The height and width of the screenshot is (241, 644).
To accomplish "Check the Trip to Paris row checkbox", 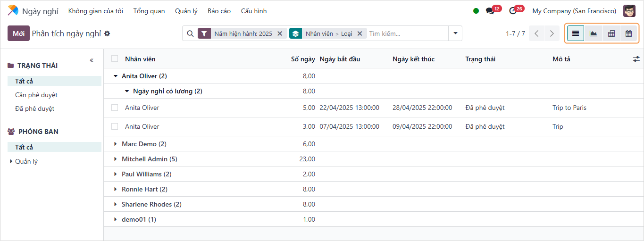I will 115,108.
